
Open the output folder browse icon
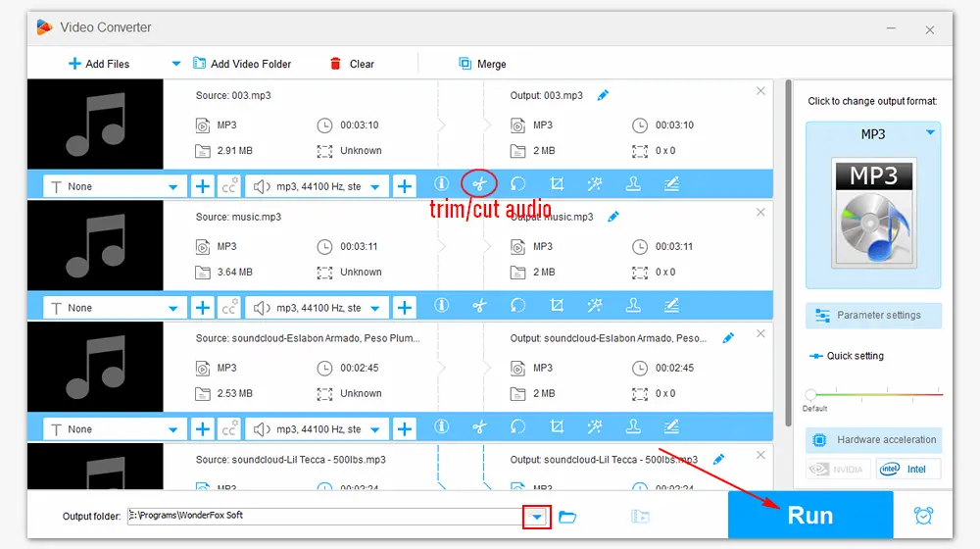tap(567, 517)
